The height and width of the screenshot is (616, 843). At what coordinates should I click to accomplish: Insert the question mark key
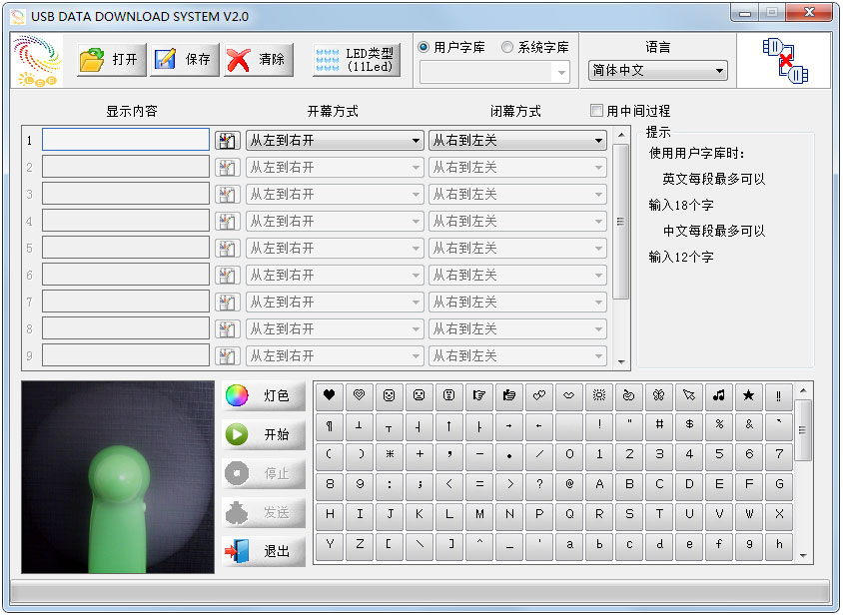pyautogui.click(x=539, y=485)
